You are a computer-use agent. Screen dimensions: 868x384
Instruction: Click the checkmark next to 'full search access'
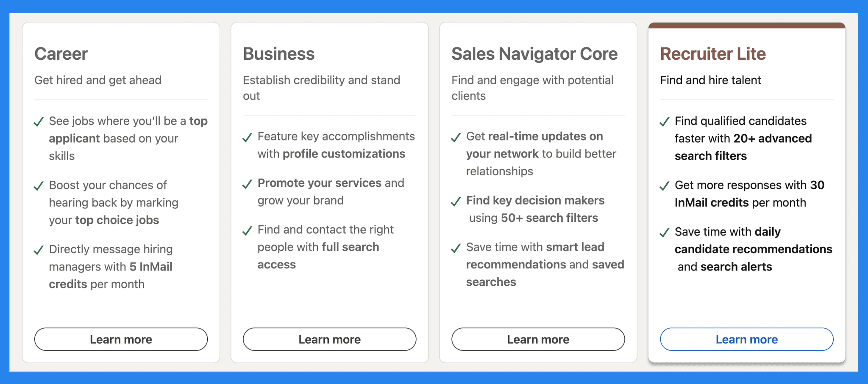pos(247,230)
